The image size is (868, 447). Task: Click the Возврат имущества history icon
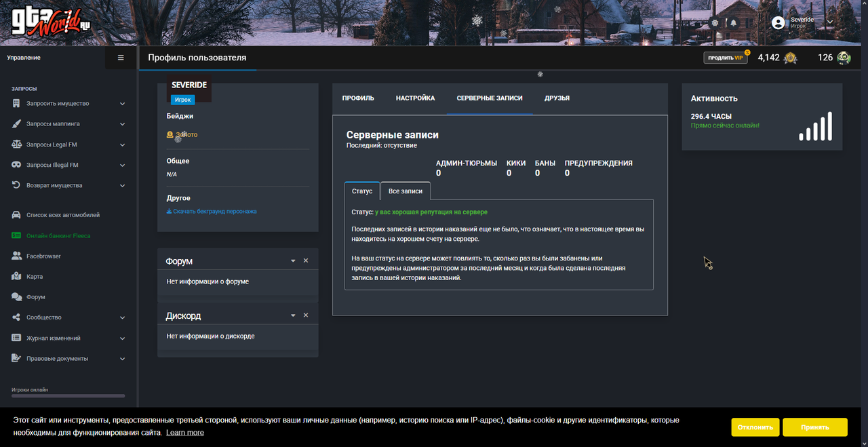16,185
